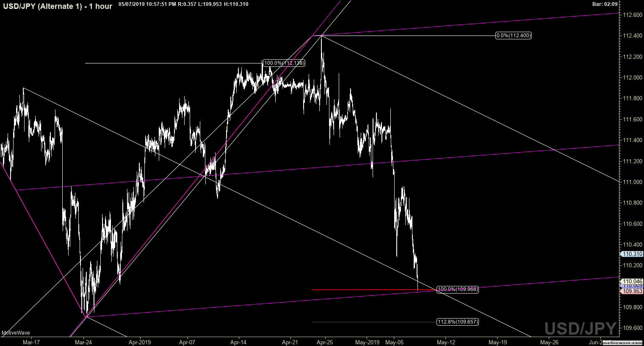The image size is (644, 346).
Task: Click the chart title 'USD/JPY (Alternate 1) - 1 hour'
Action: coord(58,6)
